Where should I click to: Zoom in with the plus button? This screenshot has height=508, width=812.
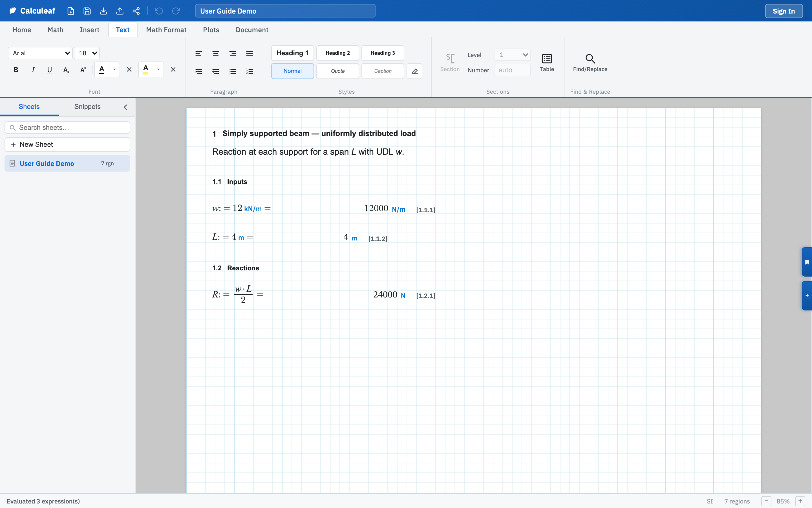800,501
